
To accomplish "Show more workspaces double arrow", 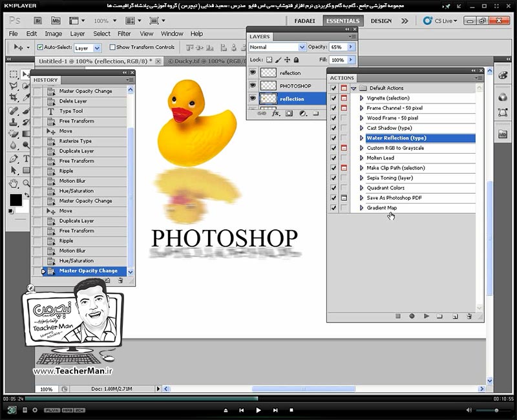I will click(x=405, y=21).
